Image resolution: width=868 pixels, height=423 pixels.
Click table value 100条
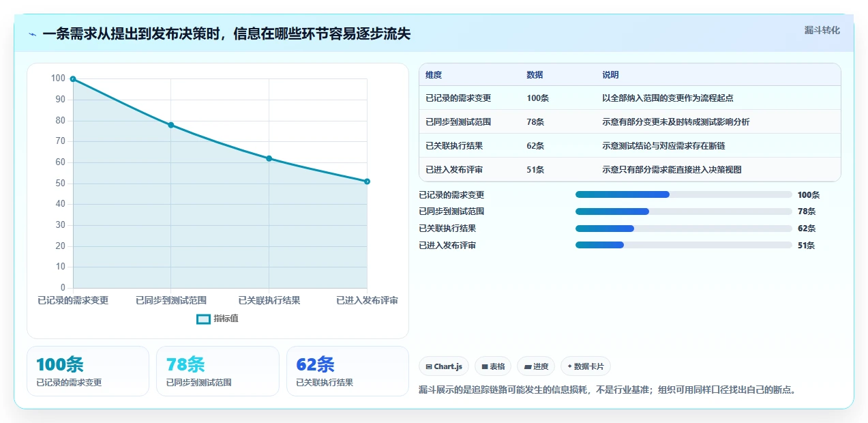pyautogui.click(x=537, y=98)
